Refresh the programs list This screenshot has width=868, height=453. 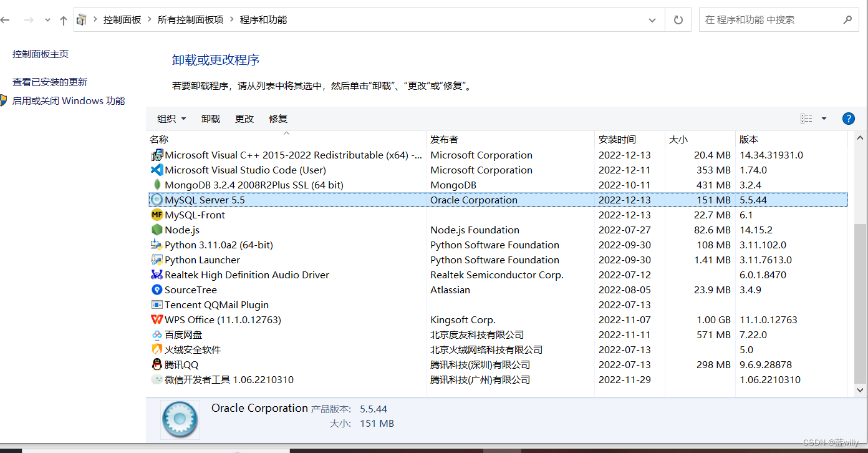[678, 20]
